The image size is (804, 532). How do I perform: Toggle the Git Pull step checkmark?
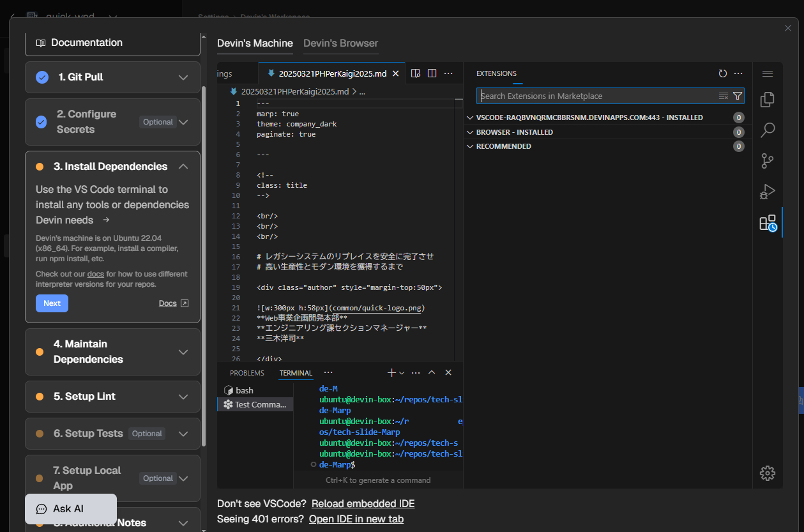tap(42, 77)
